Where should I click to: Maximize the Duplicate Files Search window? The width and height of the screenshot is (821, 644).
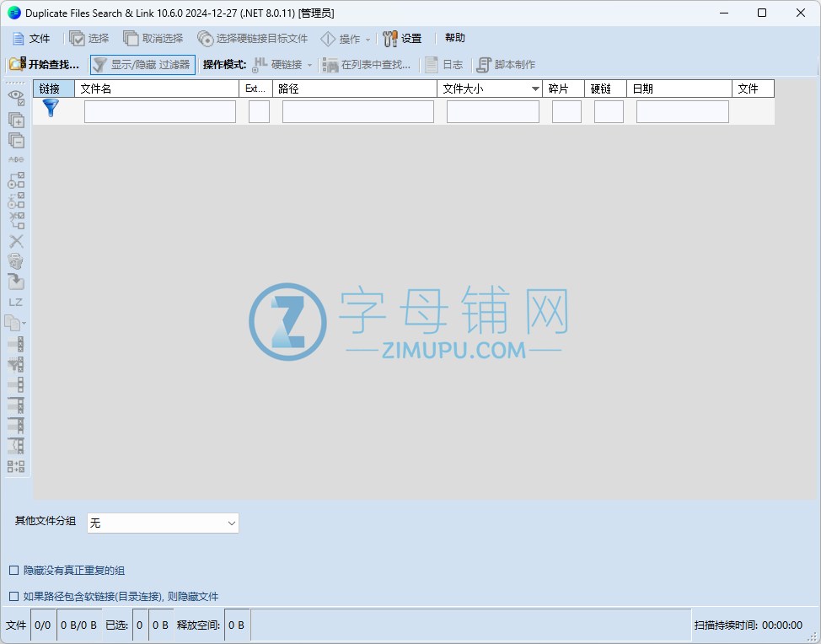tap(762, 13)
